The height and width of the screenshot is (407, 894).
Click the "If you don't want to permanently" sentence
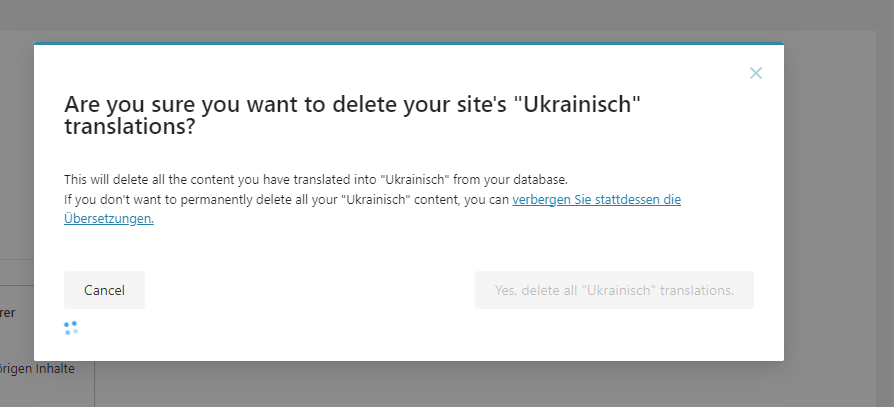coord(286,200)
